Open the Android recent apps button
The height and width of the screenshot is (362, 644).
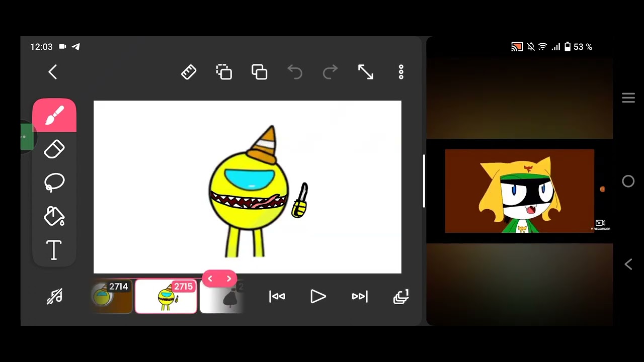(x=628, y=98)
